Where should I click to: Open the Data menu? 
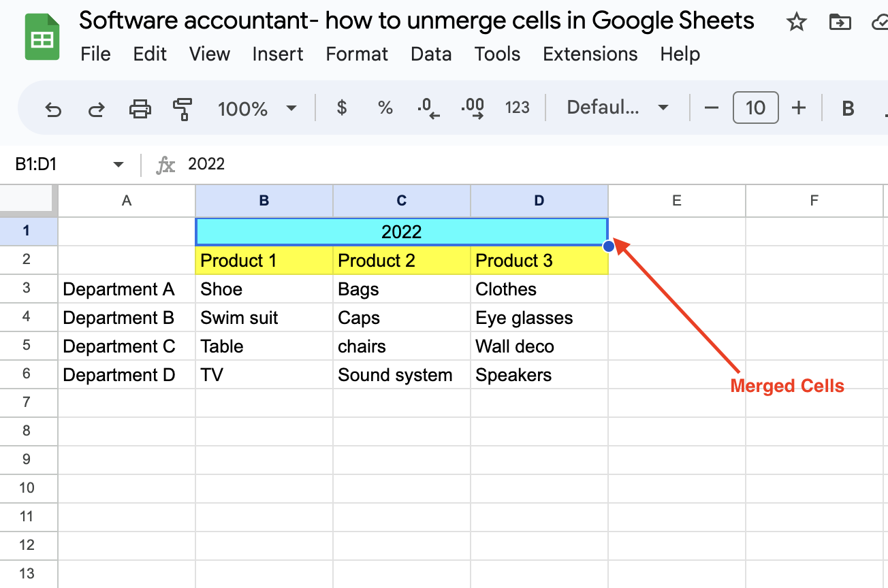tap(431, 54)
